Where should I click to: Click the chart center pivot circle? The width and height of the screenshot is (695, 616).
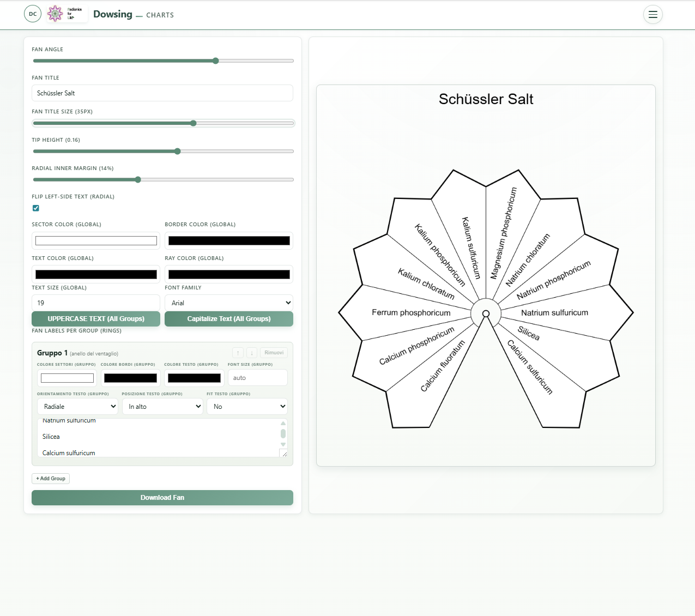486,313
